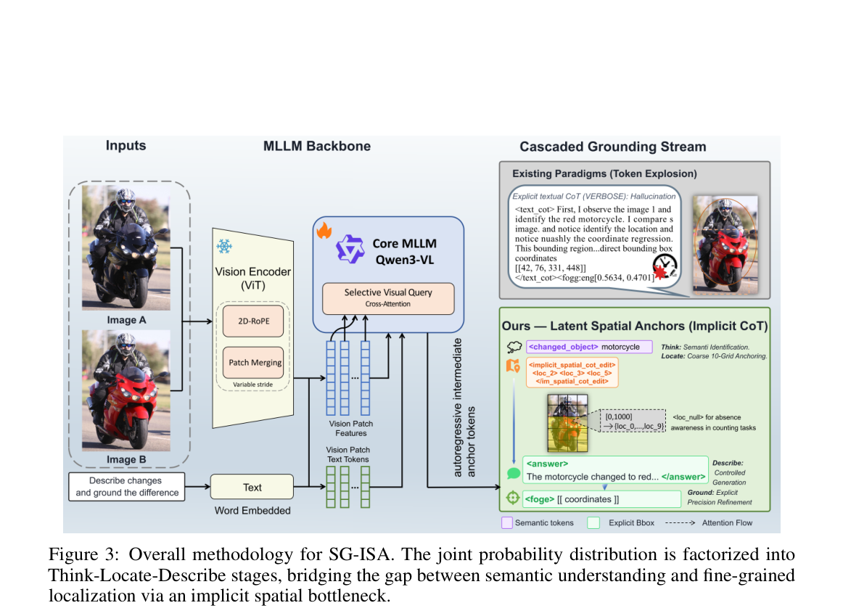Click the "Word Embedded" label

tap(252, 511)
